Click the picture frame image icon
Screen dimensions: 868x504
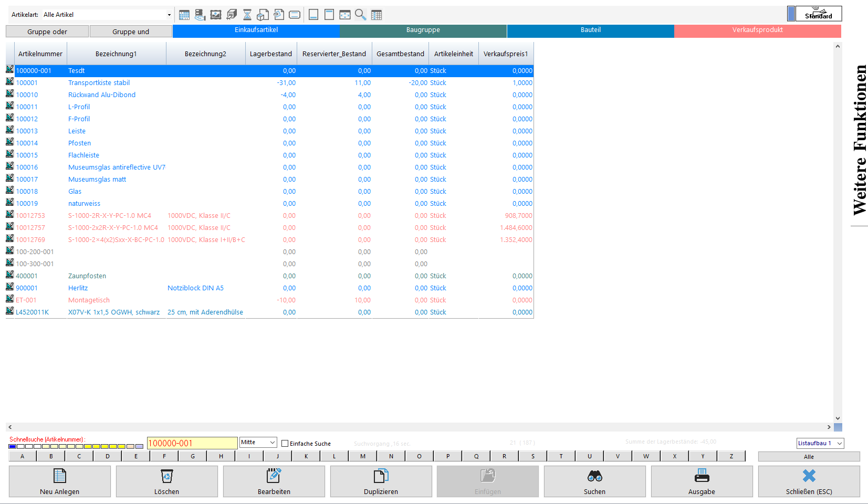(216, 15)
